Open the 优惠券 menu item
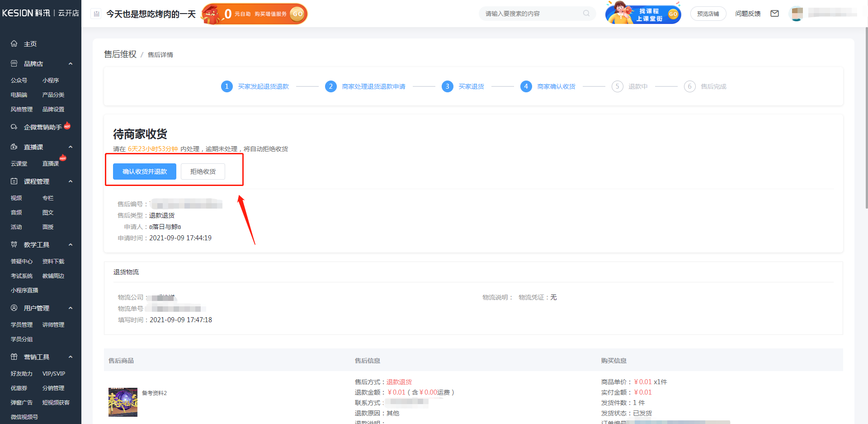The width and height of the screenshot is (868, 424). [x=19, y=388]
